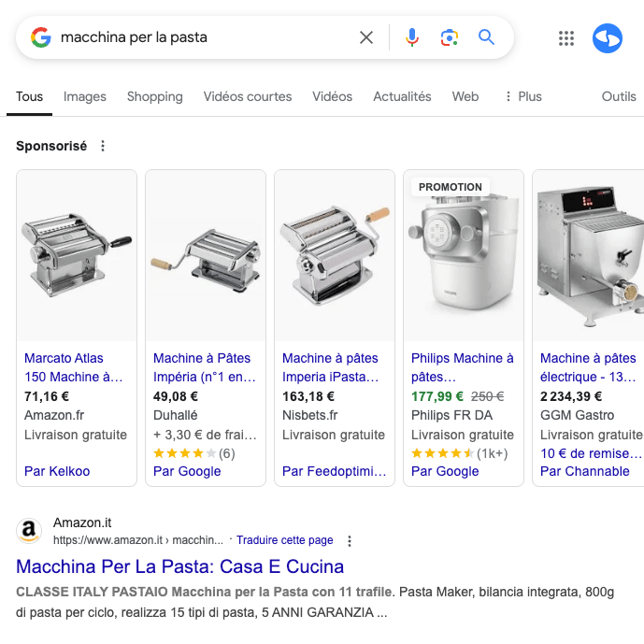Click Duhallé star rating (6)
The height and width of the screenshot is (644, 644).
(x=193, y=453)
